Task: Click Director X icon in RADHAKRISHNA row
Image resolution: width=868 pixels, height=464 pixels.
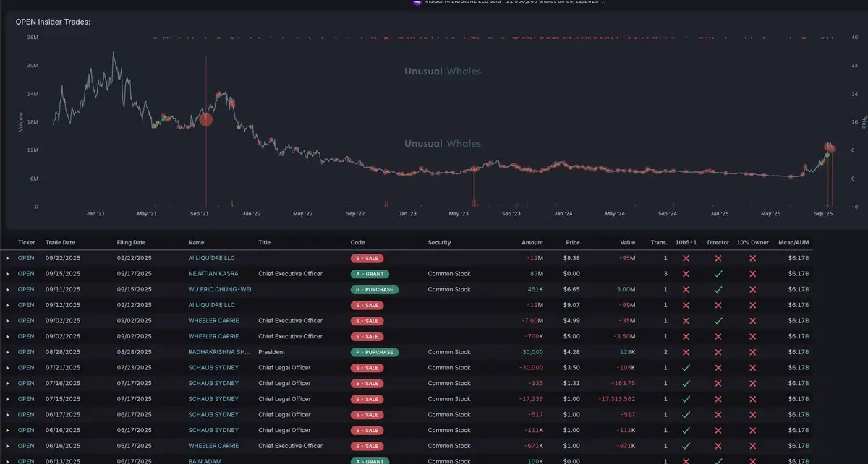Action: [718, 352]
